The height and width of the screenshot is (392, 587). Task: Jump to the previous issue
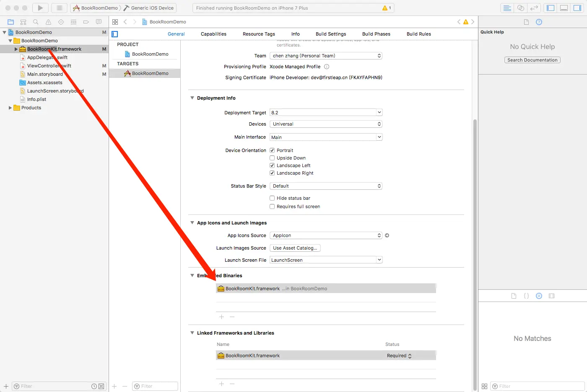click(459, 22)
